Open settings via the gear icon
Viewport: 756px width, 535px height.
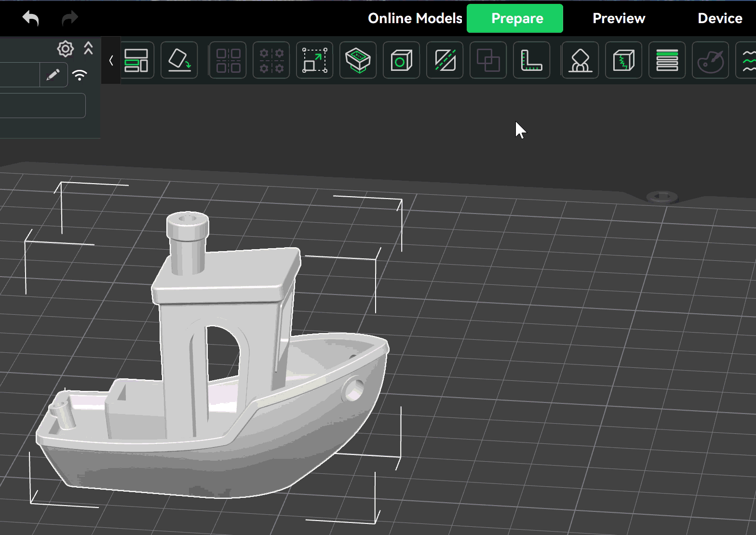click(x=65, y=49)
